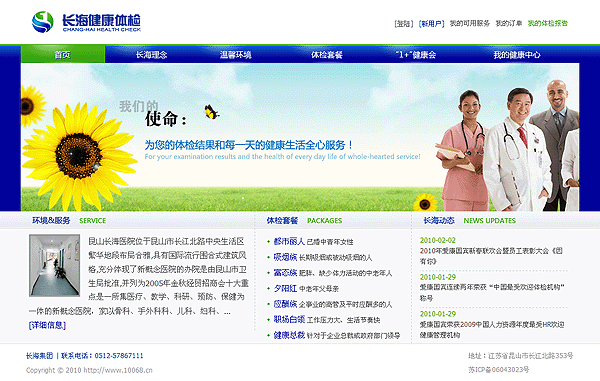The width and height of the screenshot is (600, 381).
Task: Click the copyright URL http://www.10068.cn
Action: [118, 370]
